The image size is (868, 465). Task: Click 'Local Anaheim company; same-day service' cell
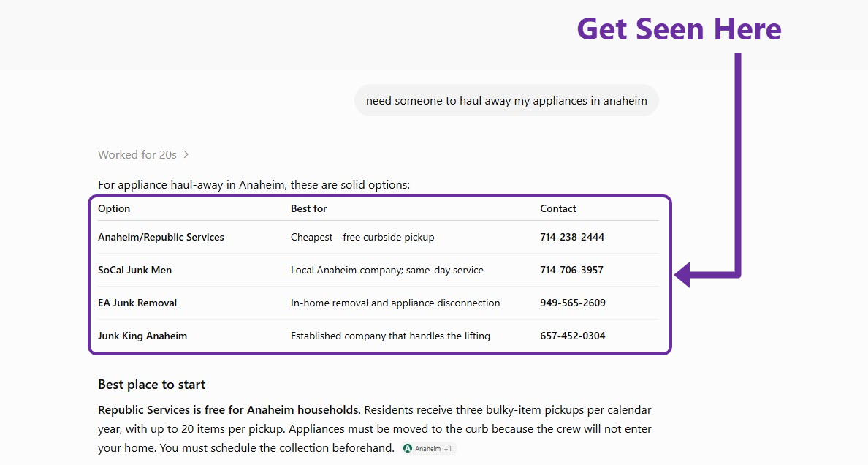(387, 270)
